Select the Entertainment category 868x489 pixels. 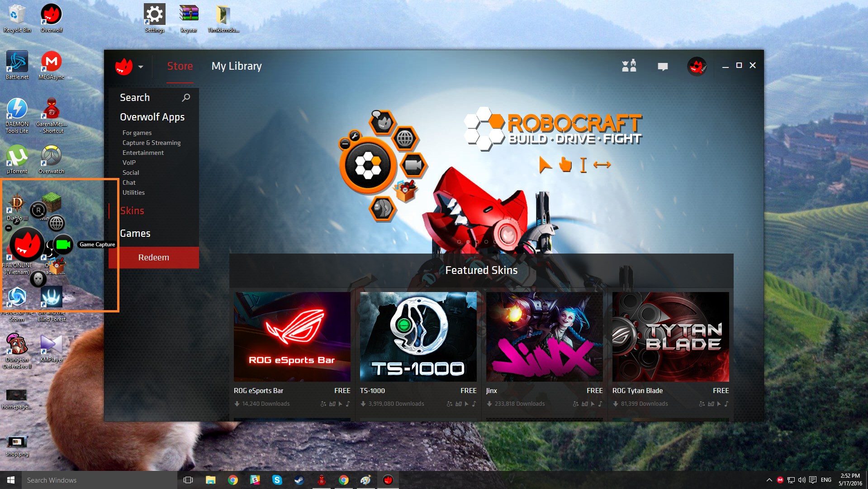click(x=143, y=153)
